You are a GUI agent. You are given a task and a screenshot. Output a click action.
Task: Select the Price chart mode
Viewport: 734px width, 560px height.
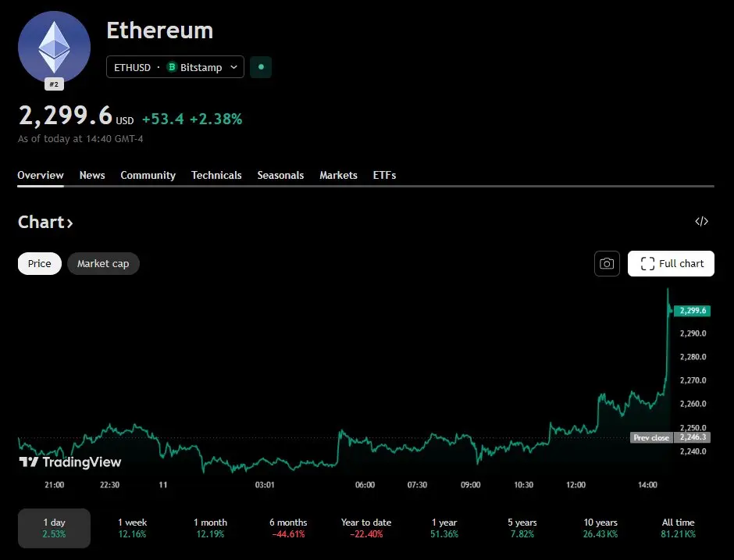tap(39, 264)
